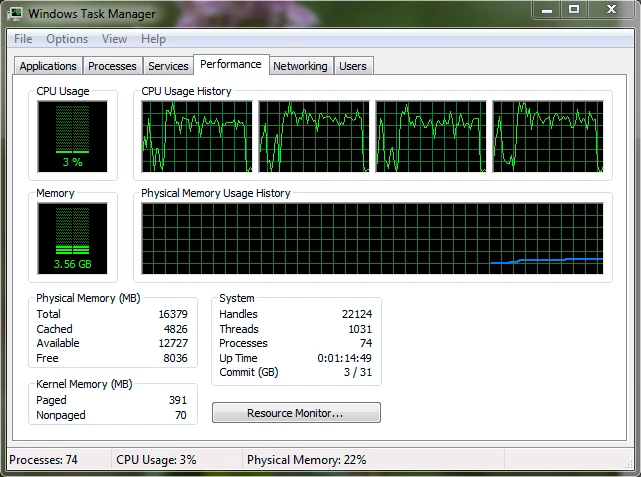Image resolution: width=641 pixels, height=477 pixels.
Task: Click the Physical Memory Usage History graph
Action: pyautogui.click(x=372, y=238)
